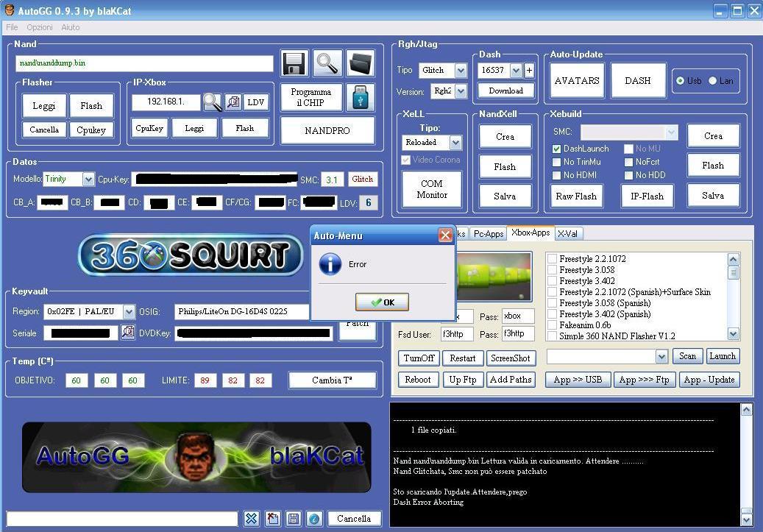Click the blue info icon in bottom bar
Image resolution: width=763 pixels, height=532 pixels.
[314, 519]
